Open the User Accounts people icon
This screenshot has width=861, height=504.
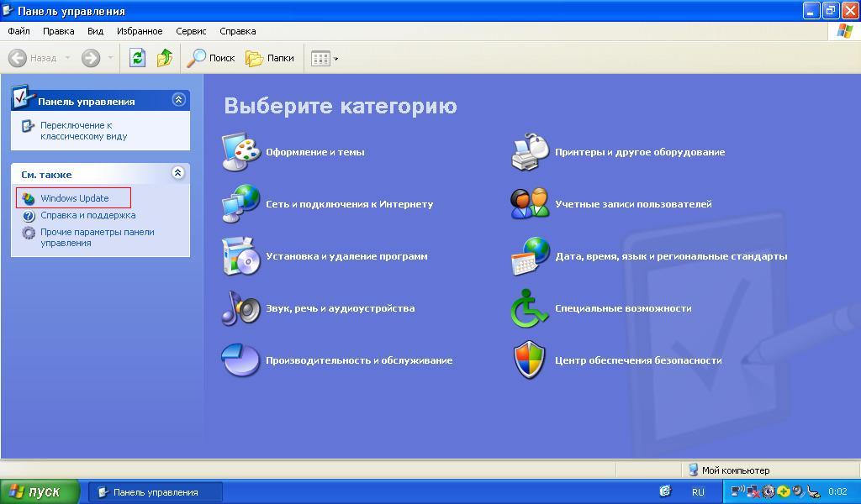pyautogui.click(x=531, y=203)
